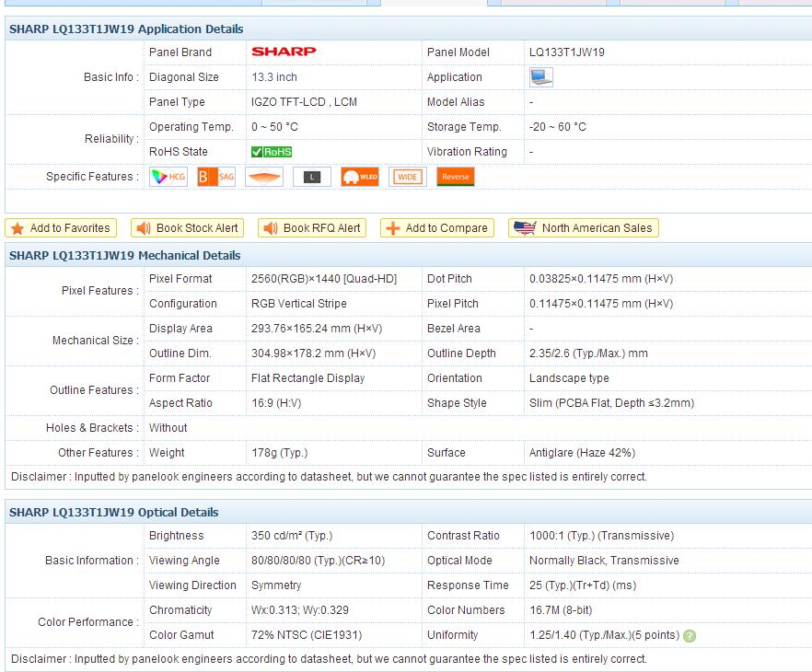Select the brightness value 350 cd/m² (Typ.)
The width and height of the screenshot is (812, 672).
click(x=292, y=536)
